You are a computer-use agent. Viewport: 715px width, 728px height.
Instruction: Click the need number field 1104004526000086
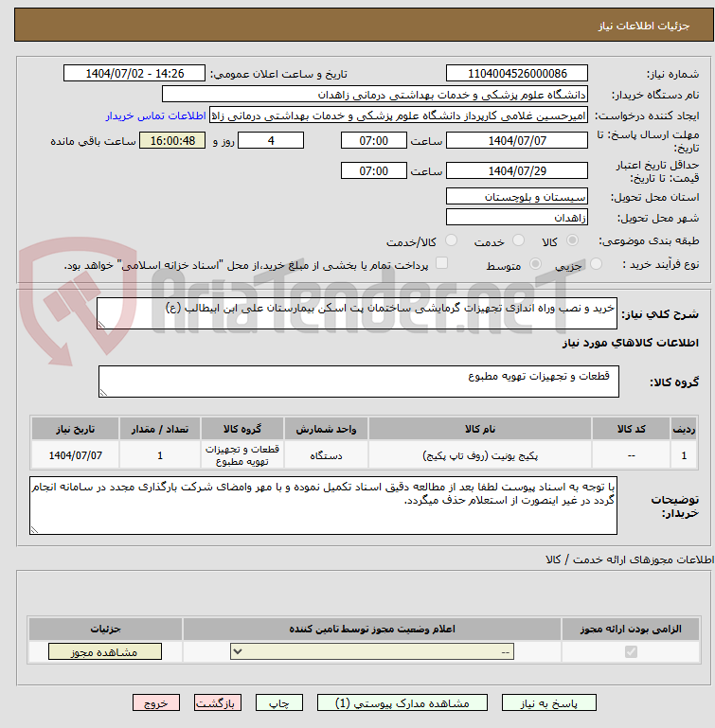coord(517,73)
